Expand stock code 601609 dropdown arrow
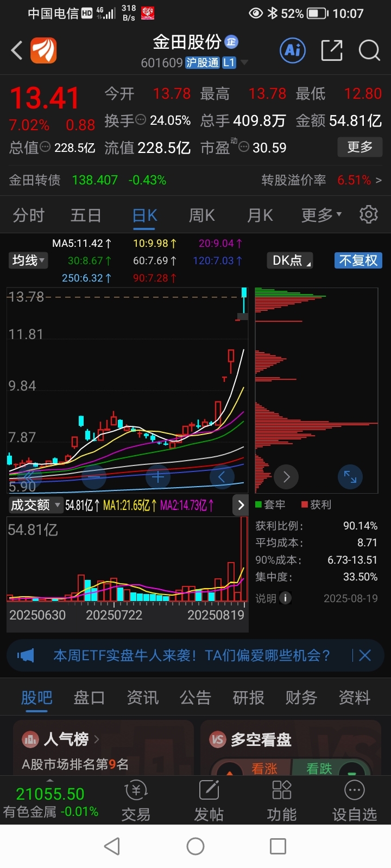Image resolution: width=391 pixels, height=868 pixels. (244, 63)
